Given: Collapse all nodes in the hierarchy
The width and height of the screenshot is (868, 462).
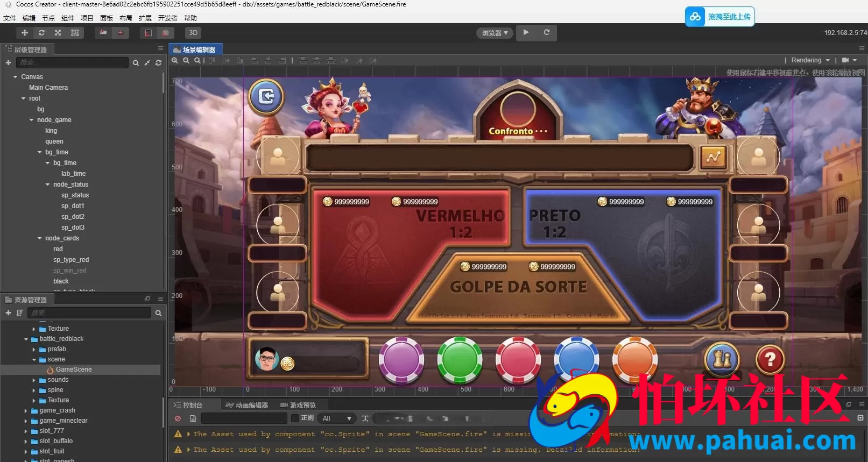Looking at the screenshot, I should click(x=147, y=63).
